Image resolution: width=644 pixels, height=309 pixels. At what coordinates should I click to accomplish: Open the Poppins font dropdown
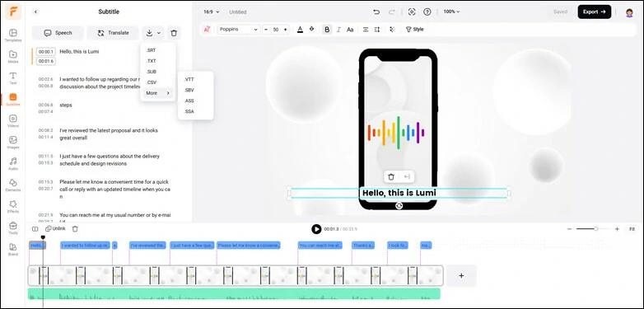pos(239,29)
